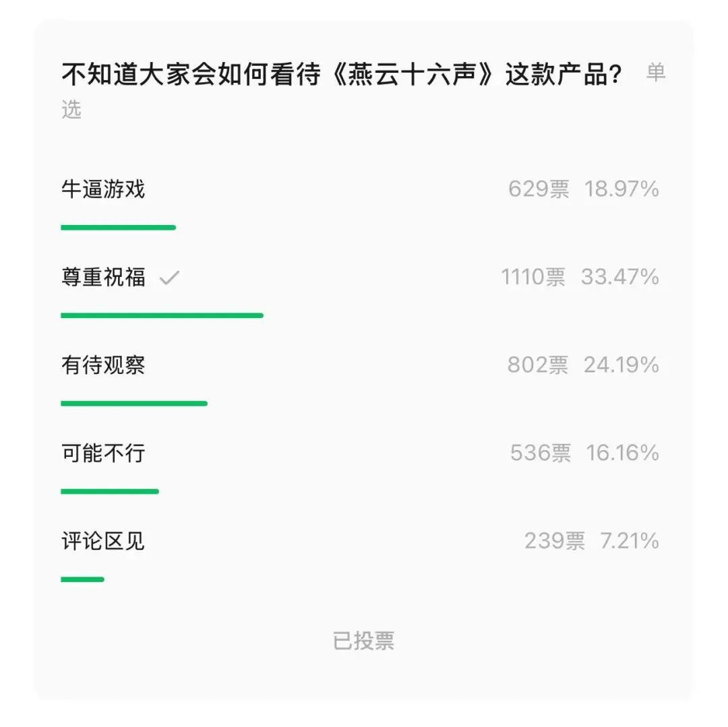Click the green bar under 牛逼游戏
Image resolution: width=728 pixels, height=727 pixels.
point(119,228)
